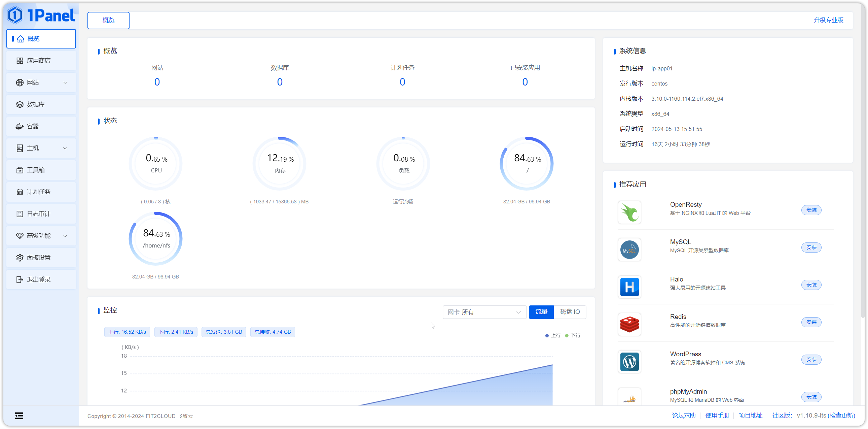Click the 工具箱 toolbox icon
Viewport: 868px width, 429px height.
(x=20, y=170)
